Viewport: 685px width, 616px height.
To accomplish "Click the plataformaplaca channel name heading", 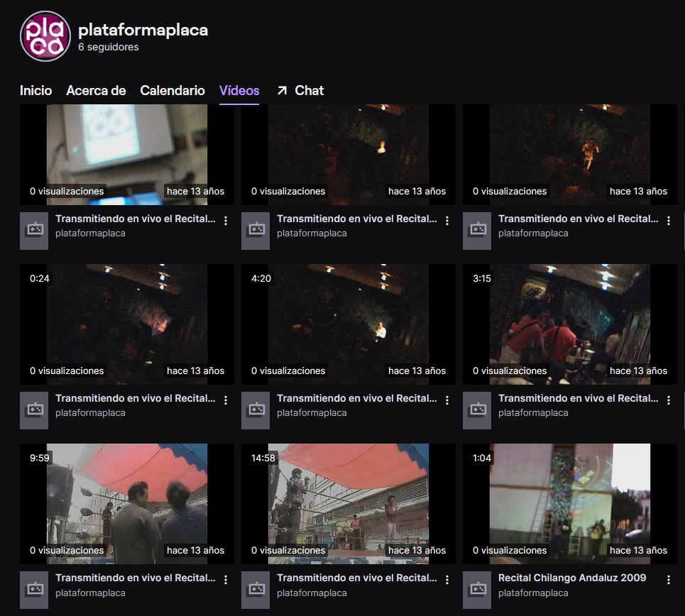I will point(143,30).
